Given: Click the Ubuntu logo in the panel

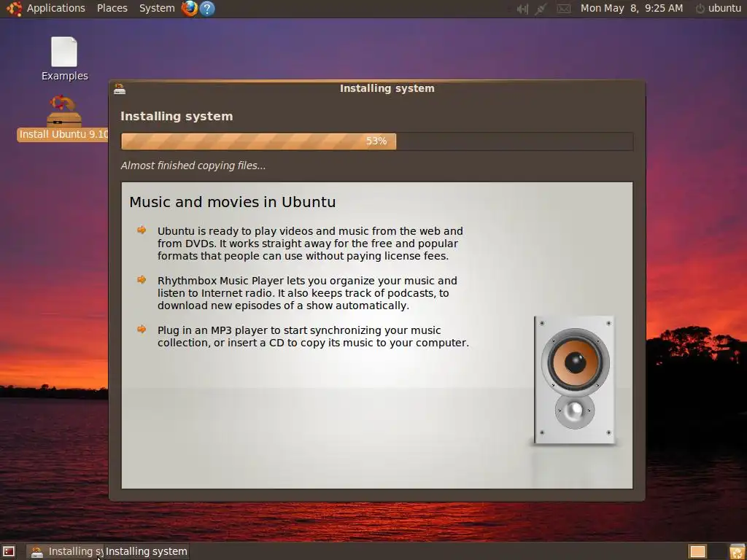Looking at the screenshot, I should coord(14,8).
